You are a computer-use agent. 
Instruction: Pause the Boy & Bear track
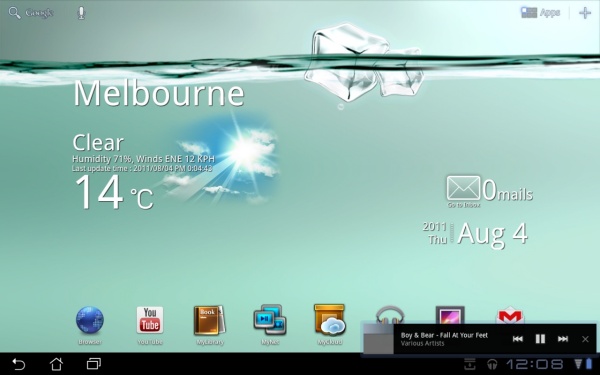point(540,339)
